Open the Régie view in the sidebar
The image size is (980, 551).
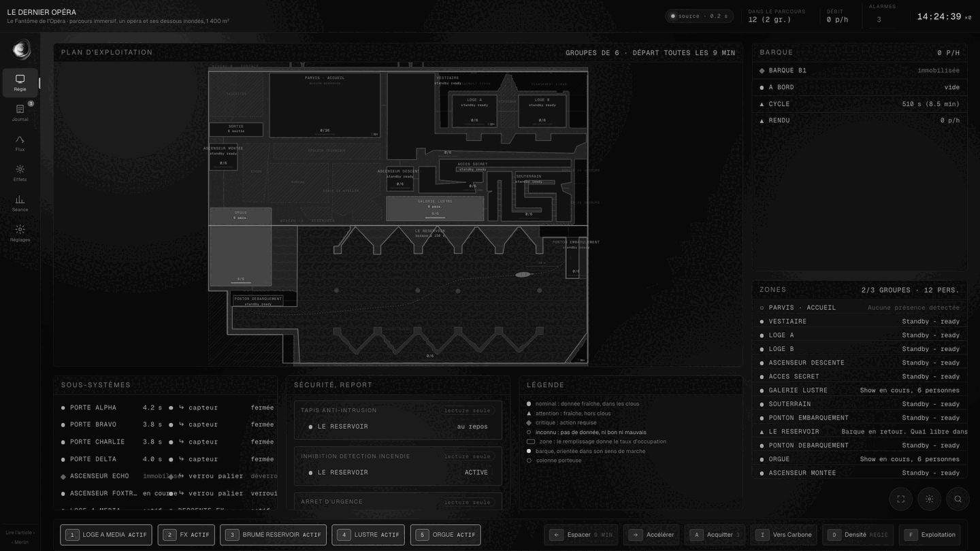click(x=20, y=83)
